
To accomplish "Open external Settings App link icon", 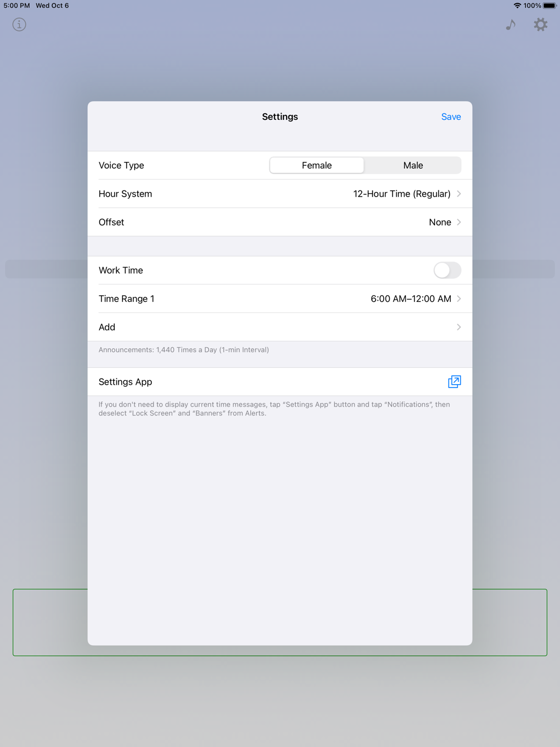I will click(x=454, y=382).
